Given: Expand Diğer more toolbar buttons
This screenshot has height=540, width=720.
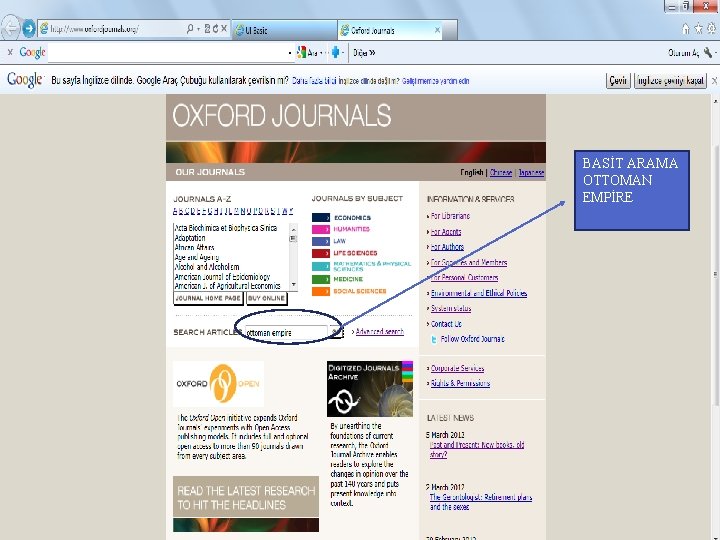Looking at the screenshot, I should click(364, 53).
